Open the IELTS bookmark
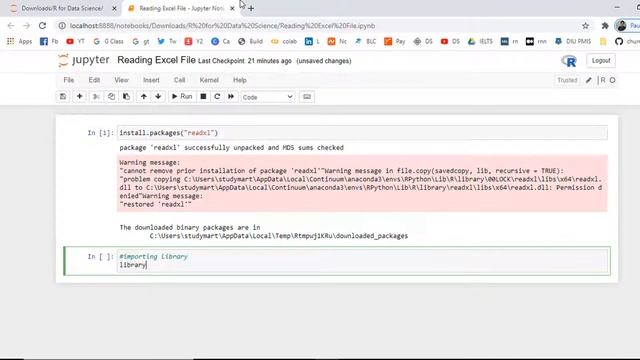This screenshot has height=360, width=640. click(x=480, y=41)
